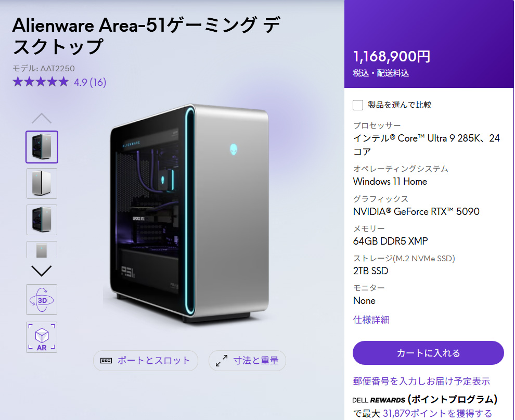
Task: Select the partially visible fourth thumbnail
Action: pos(42,249)
